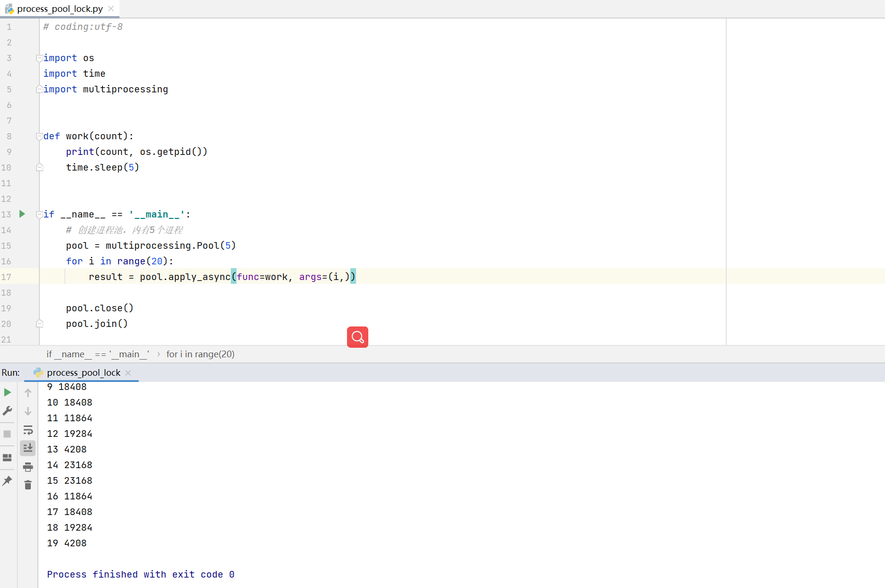Click on 'time.sleep(5)' code line
The height and width of the screenshot is (588, 885).
click(102, 167)
